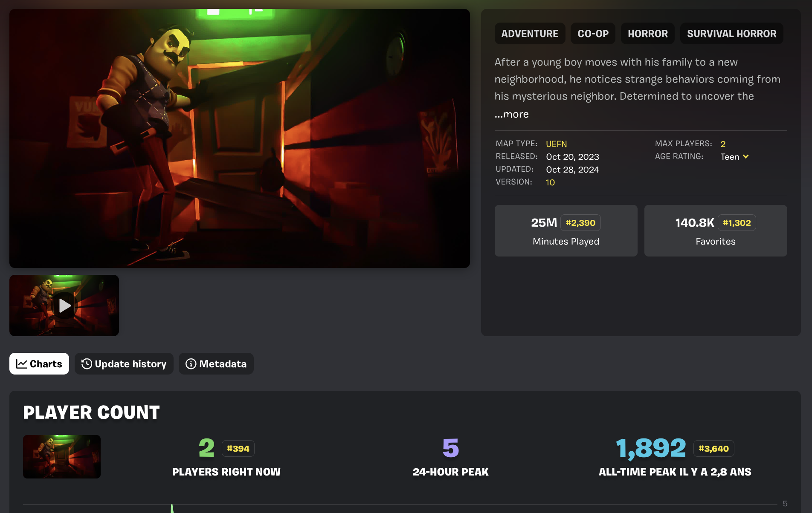
Task: Click the chart line icon in Charts tab
Action: pos(21,364)
